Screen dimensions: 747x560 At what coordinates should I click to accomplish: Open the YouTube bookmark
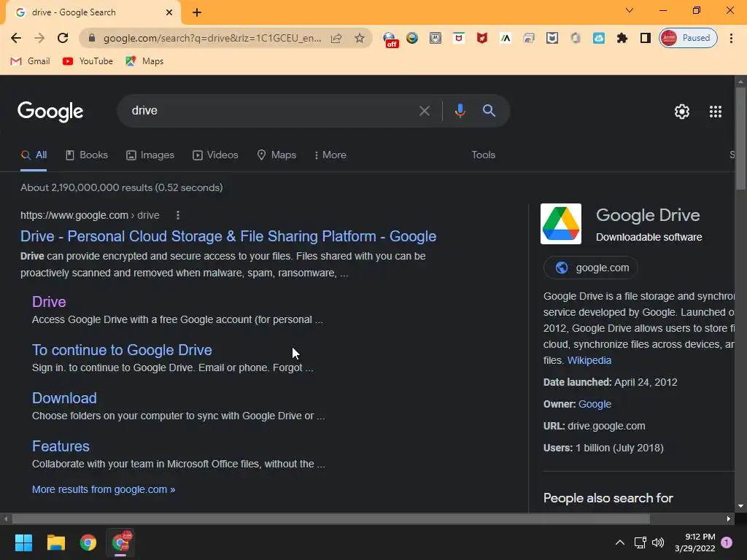(88, 61)
